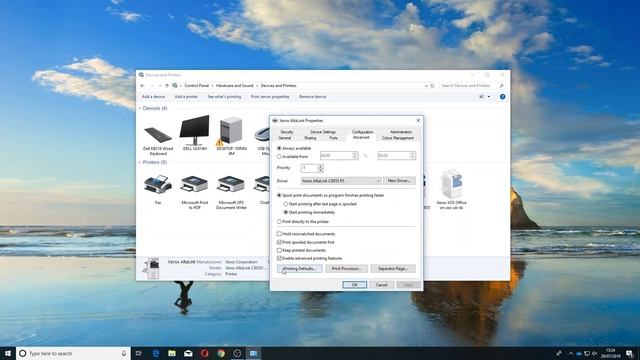Switch to the Ports tab

click(333, 138)
